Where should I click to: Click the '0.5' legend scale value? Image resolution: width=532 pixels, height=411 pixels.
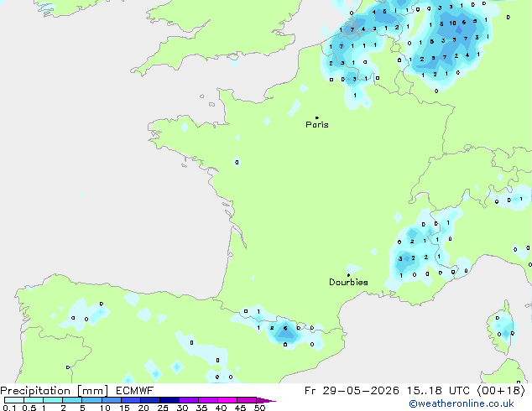pyautogui.click(x=29, y=408)
